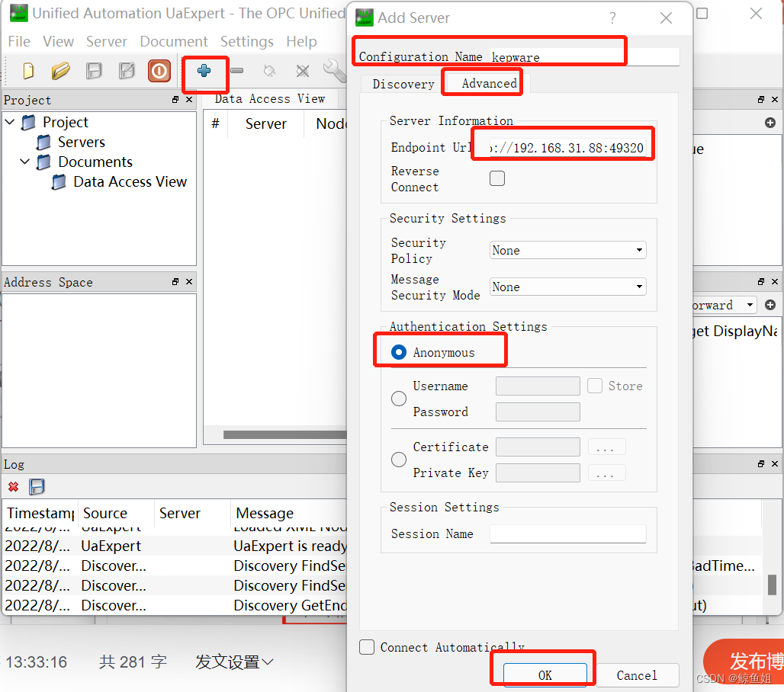Close the Project panel
784x692 pixels.
tap(189, 99)
